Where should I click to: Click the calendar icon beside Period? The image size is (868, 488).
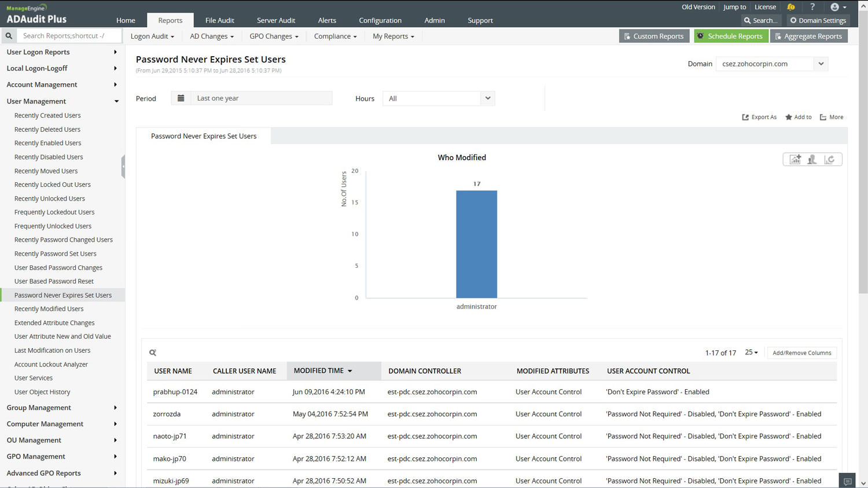tap(181, 98)
